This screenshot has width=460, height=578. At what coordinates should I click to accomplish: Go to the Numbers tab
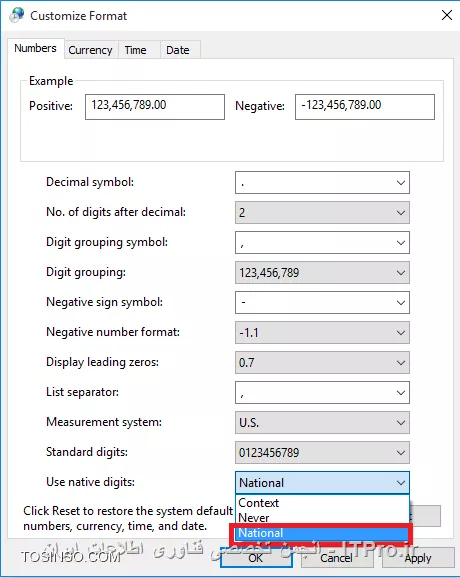tap(35, 48)
